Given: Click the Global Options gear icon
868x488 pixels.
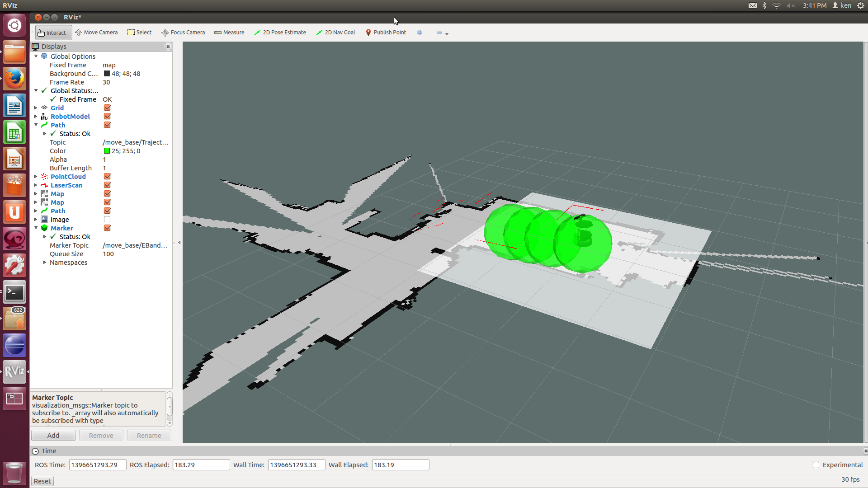Looking at the screenshot, I should [44, 56].
